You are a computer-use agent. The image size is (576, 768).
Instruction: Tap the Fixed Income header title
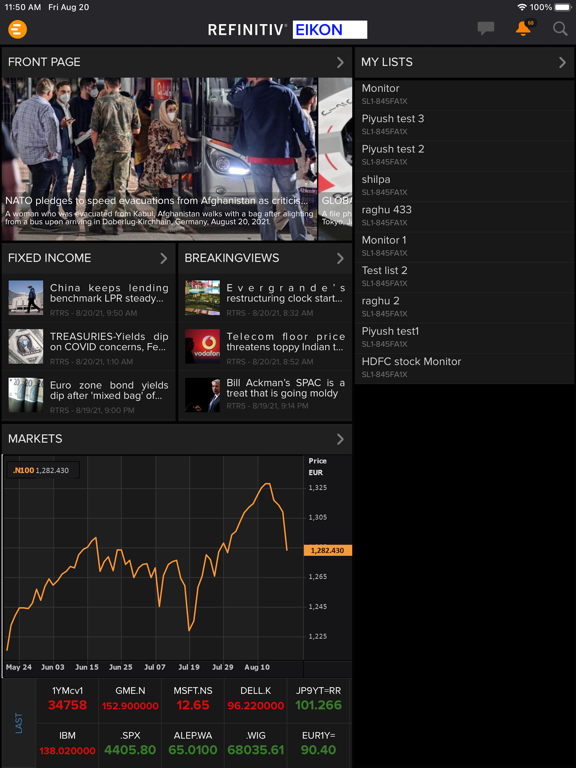coord(49,258)
